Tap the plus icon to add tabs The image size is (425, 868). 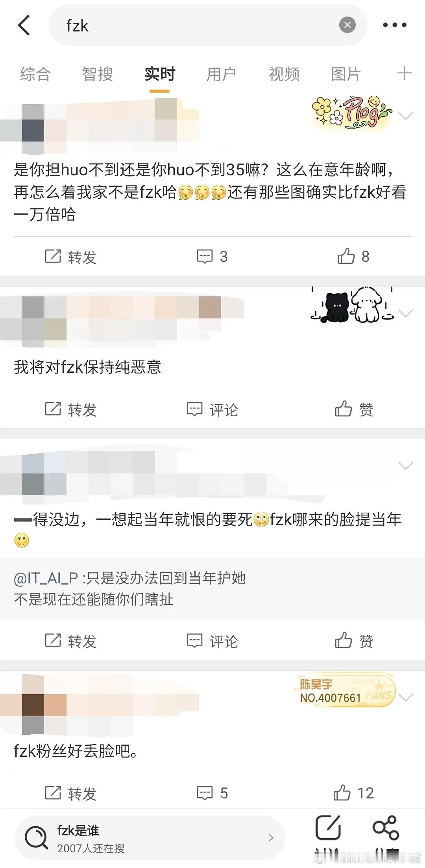tap(405, 74)
